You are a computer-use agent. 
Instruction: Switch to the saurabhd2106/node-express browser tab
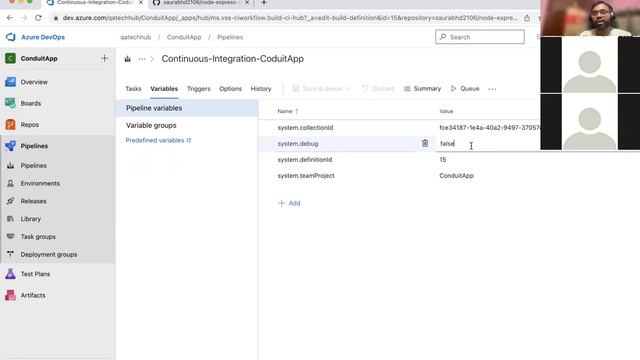click(199, 3)
